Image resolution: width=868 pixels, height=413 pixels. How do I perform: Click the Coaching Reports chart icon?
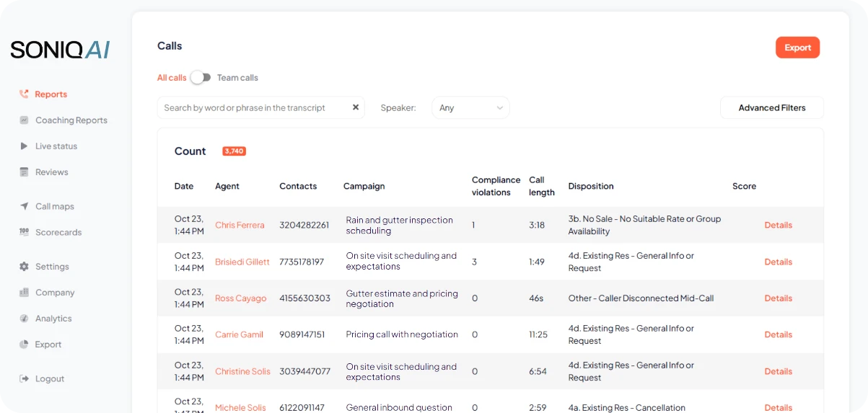(24, 120)
